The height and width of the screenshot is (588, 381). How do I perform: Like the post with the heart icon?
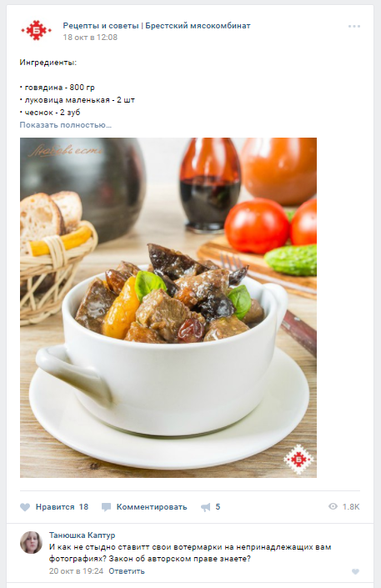(x=25, y=507)
